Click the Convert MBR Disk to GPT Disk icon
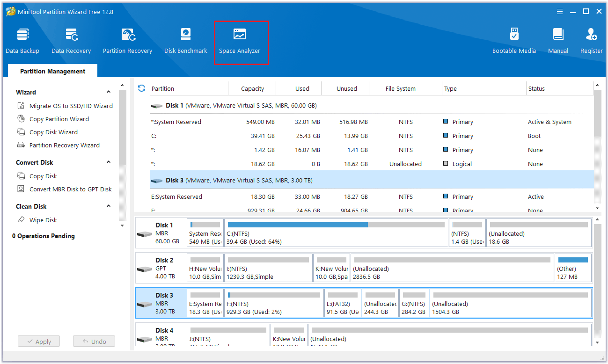 pyautogui.click(x=21, y=189)
